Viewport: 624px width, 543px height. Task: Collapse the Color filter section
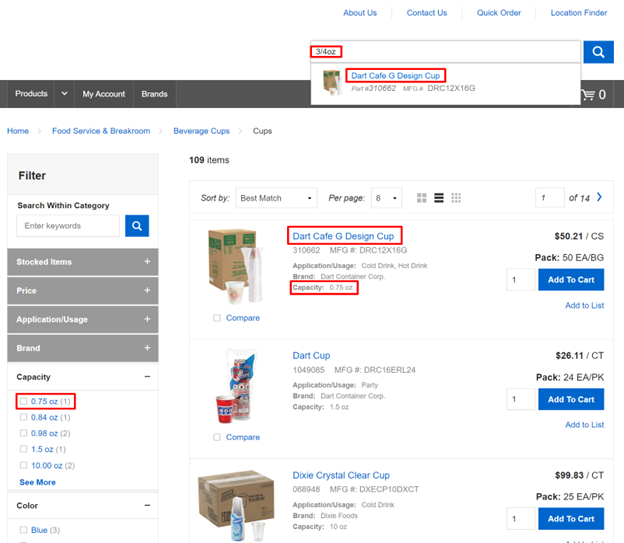pyautogui.click(x=147, y=505)
